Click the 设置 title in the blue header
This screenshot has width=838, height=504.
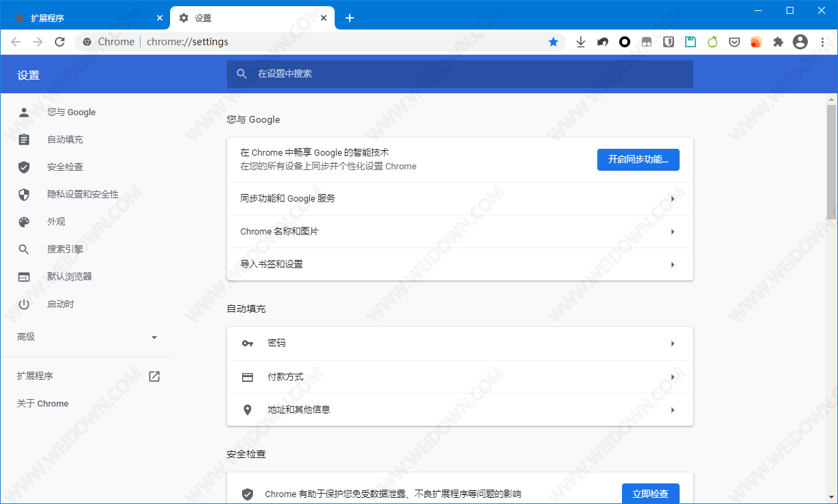pyautogui.click(x=29, y=75)
